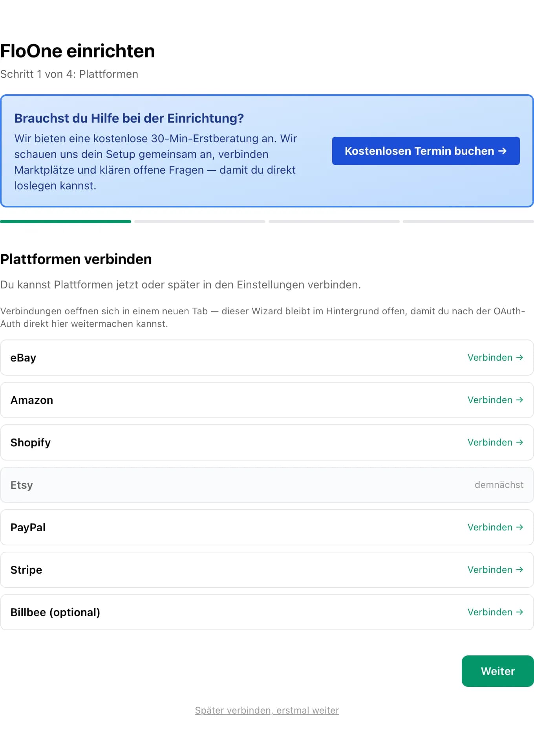The height and width of the screenshot is (756, 534).
Task: Click the Shopify platform name
Action: [x=31, y=443]
